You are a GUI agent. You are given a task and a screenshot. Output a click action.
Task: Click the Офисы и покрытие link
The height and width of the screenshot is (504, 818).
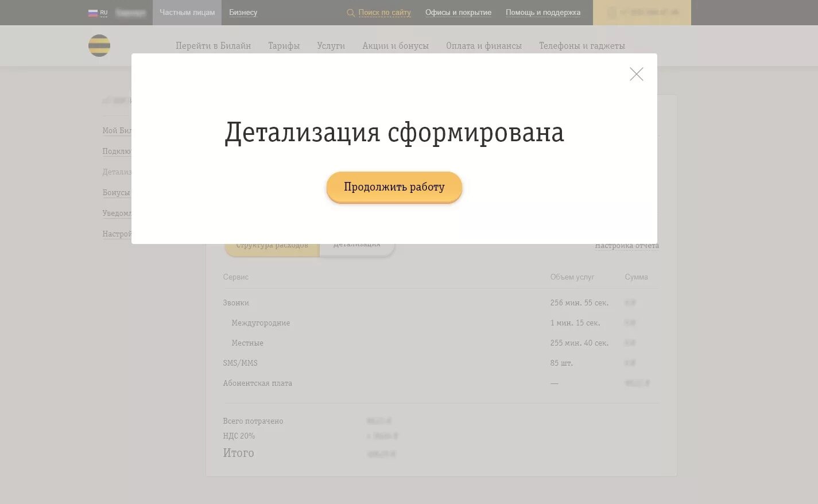[458, 12]
